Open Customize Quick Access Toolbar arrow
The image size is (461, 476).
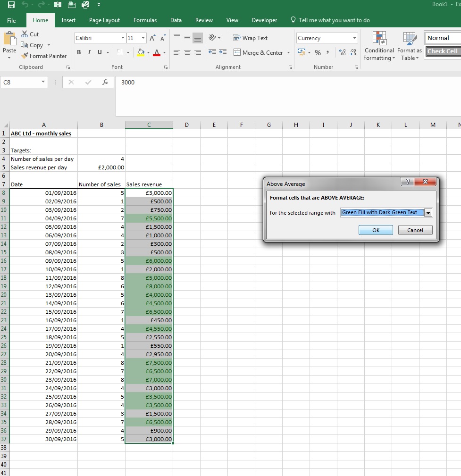click(99, 5)
